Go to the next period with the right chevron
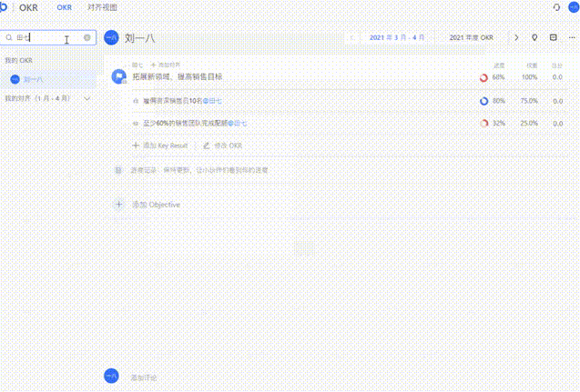Screen dimensions: 580x392 [x=516, y=37]
